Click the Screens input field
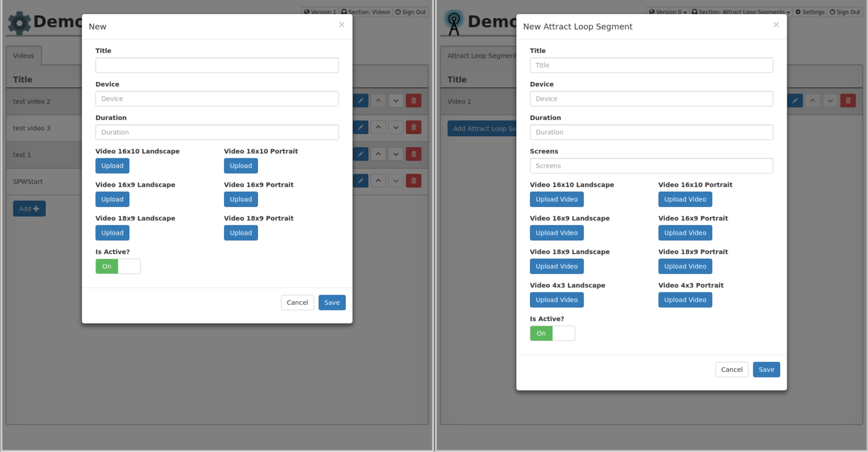Viewport: 868px width, 452px height. (x=651, y=166)
